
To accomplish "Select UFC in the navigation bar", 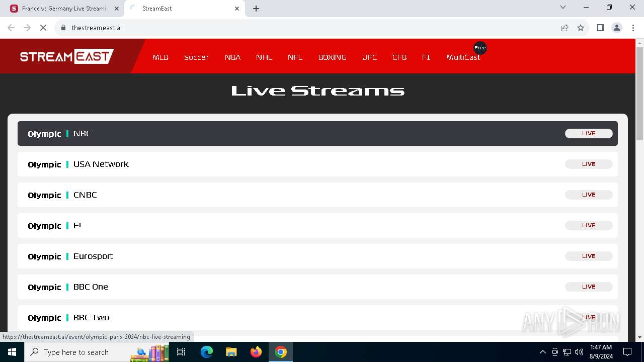I will pyautogui.click(x=369, y=57).
